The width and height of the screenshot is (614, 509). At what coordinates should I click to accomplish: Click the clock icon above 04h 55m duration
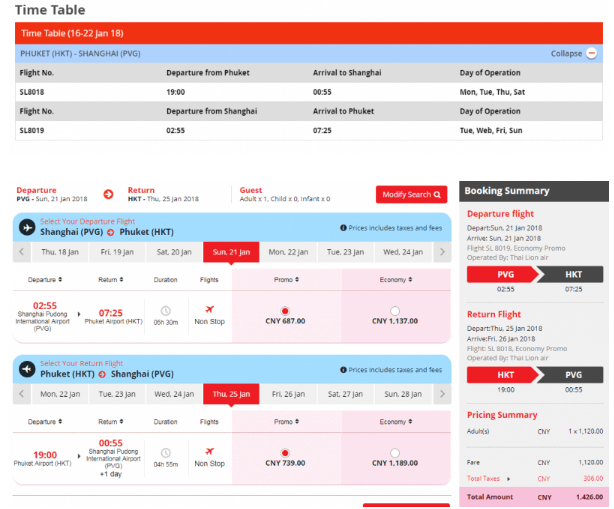tap(166, 453)
